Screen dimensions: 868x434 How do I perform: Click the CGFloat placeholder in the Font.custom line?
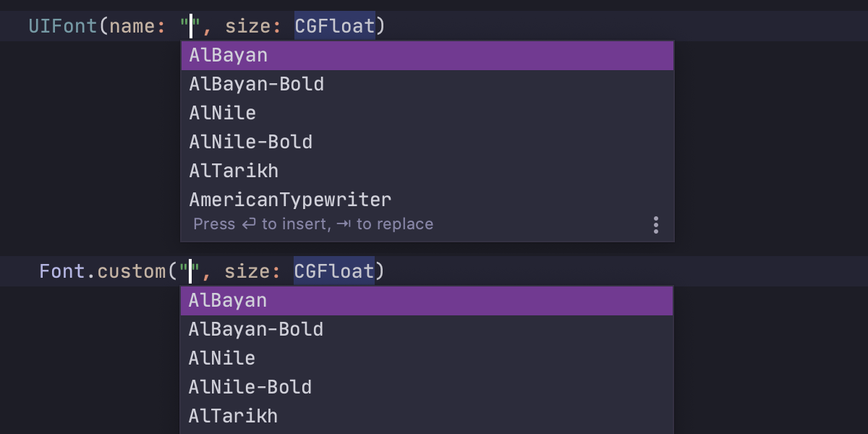click(334, 272)
